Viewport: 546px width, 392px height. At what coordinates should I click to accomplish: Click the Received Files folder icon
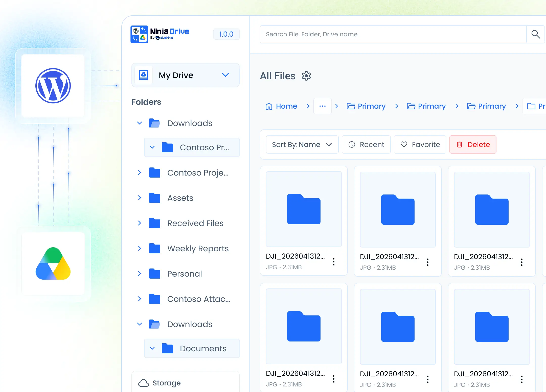(155, 223)
